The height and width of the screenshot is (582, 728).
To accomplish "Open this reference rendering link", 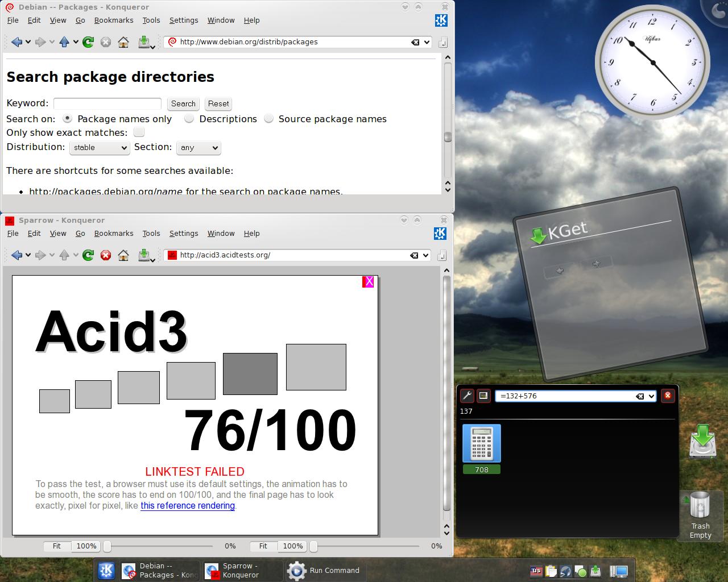I will click(188, 505).
